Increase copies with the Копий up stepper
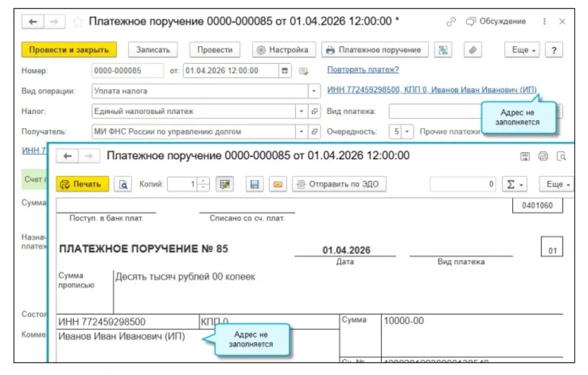Image resolution: width=588 pixels, height=375 pixels. 202,180
